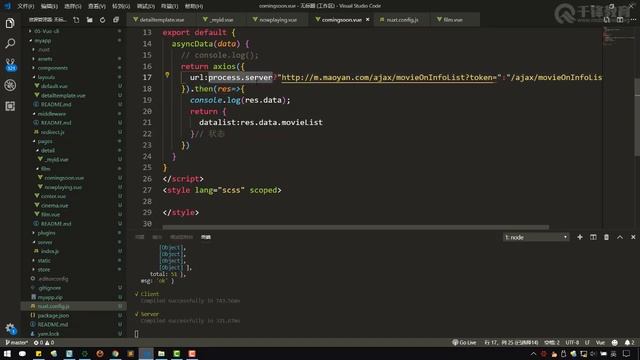Change UTF-8 file encoding
640x360 pixels.
click(572, 342)
